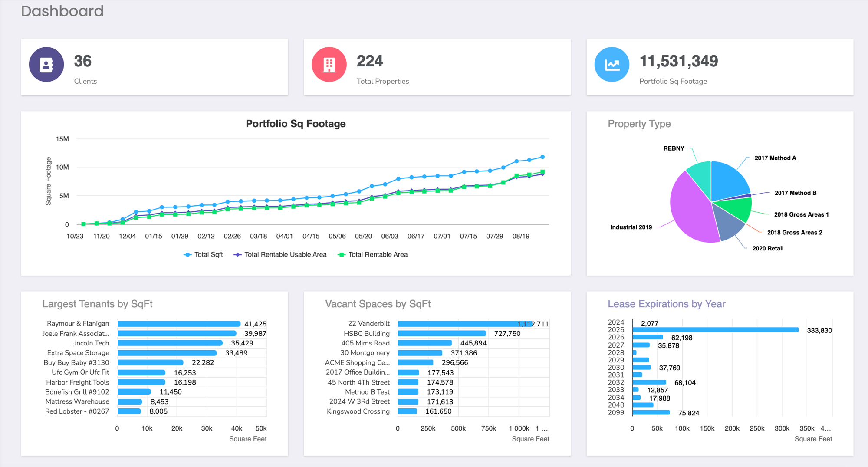Click the Lease Expirations by Year heading
The width and height of the screenshot is (868, 467).
tap(666, 304)
